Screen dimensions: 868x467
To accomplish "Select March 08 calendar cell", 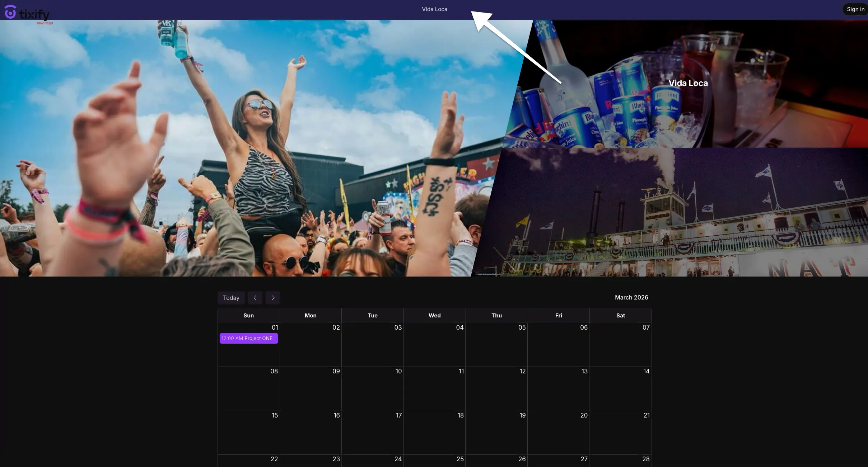I will tap(249, 389).
